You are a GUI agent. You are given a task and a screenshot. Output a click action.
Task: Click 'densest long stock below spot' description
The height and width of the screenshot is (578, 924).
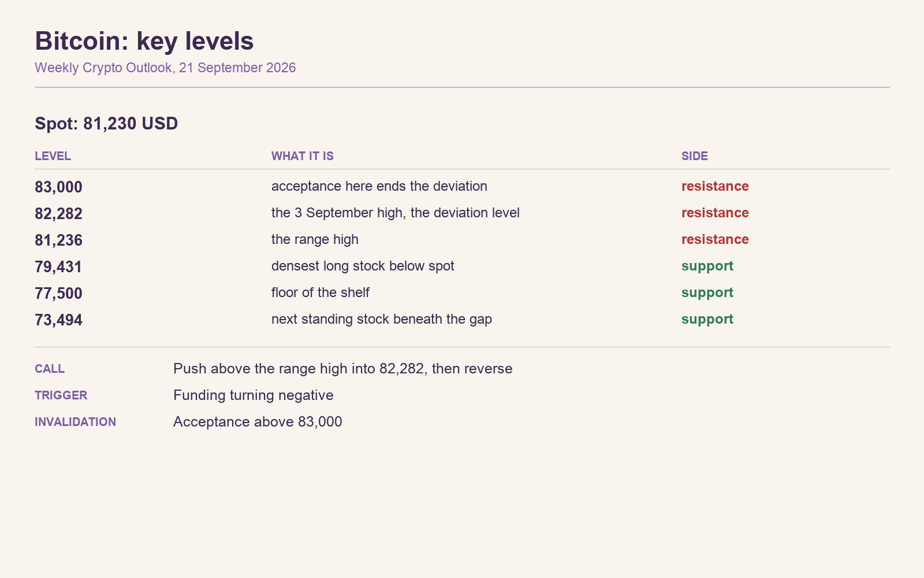click(363, 266)
